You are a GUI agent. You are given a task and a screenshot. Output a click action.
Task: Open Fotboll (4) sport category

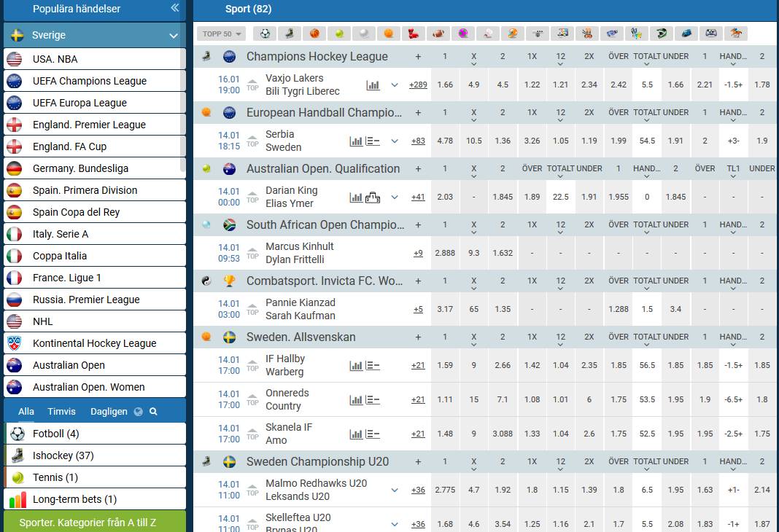94,434
